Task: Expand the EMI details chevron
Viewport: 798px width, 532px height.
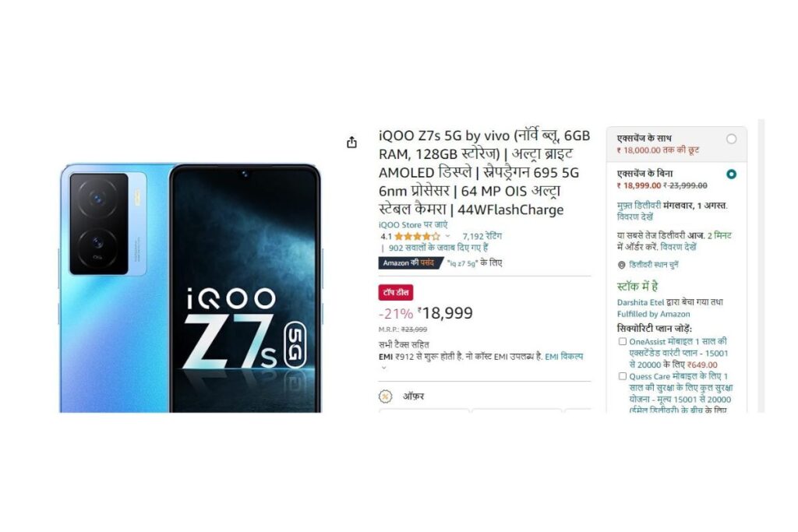Action: pyautogui.click(x=383, y=368)
